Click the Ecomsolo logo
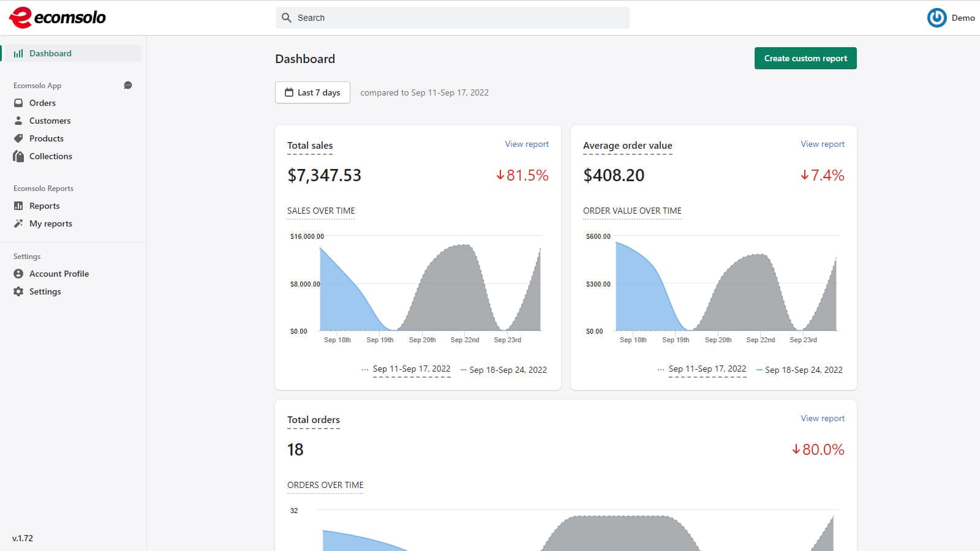 [x=58, y=17]
